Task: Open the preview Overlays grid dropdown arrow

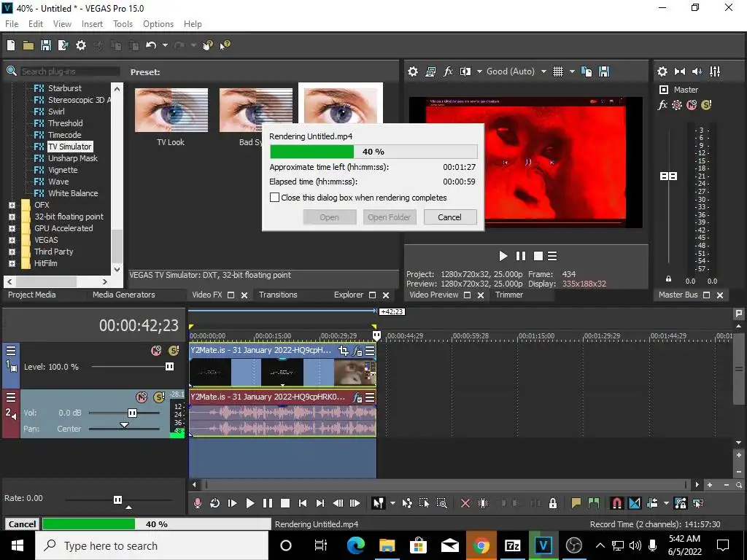Action: (572, 71)
